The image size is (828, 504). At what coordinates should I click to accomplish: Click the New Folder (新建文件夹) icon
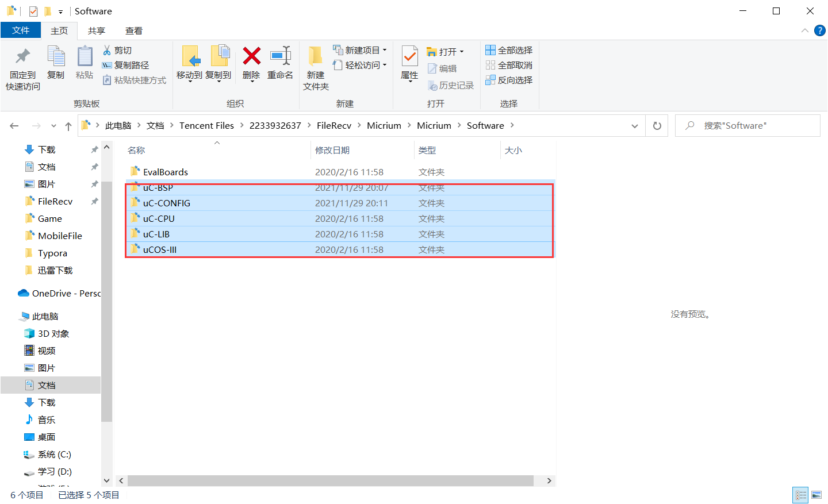pyautogui.click(x=315, y=56)
